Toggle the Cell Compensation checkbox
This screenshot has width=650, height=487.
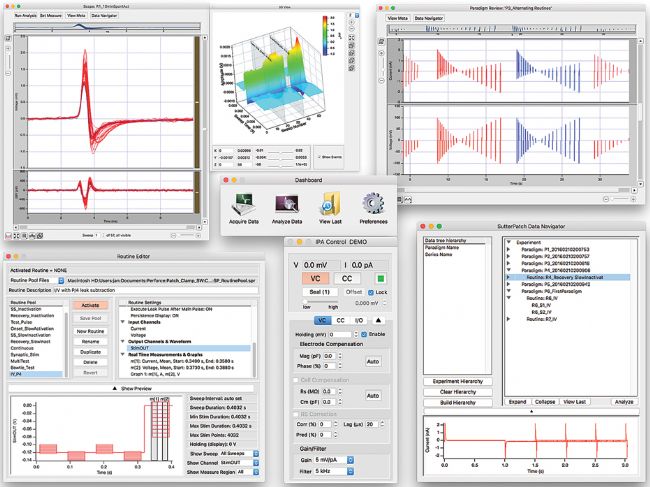pos(293,380)
